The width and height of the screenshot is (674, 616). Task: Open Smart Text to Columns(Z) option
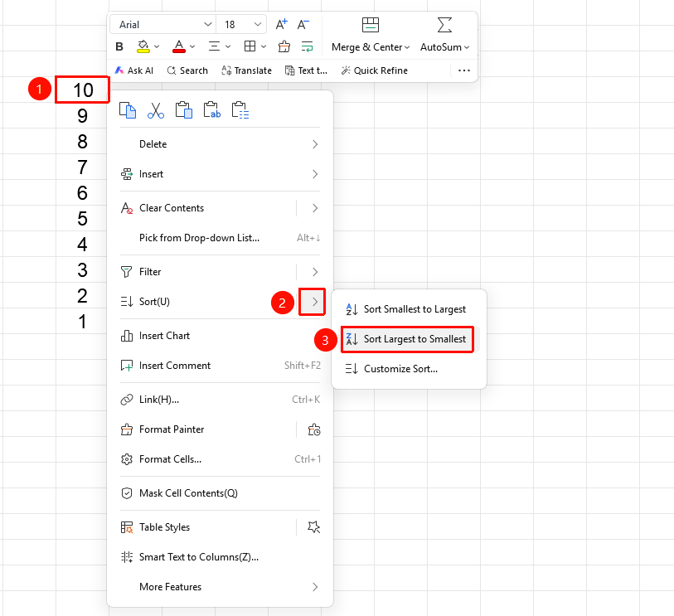click(220, 557)
